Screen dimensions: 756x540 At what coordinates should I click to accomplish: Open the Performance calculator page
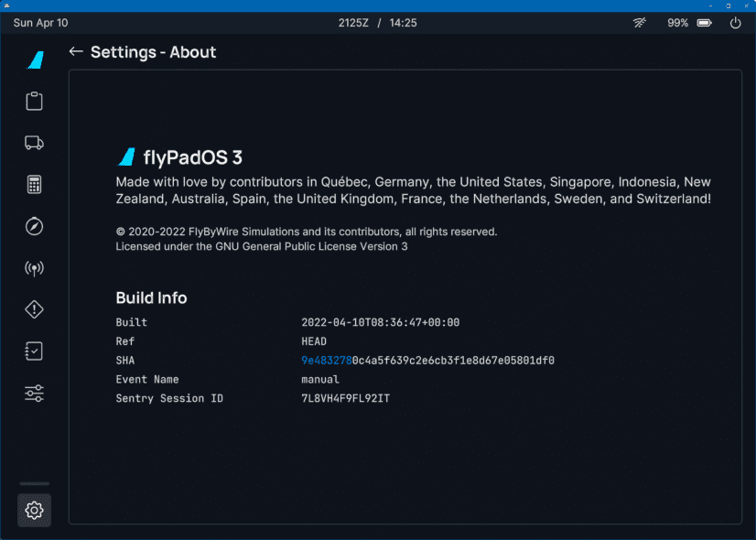point(35,184)
